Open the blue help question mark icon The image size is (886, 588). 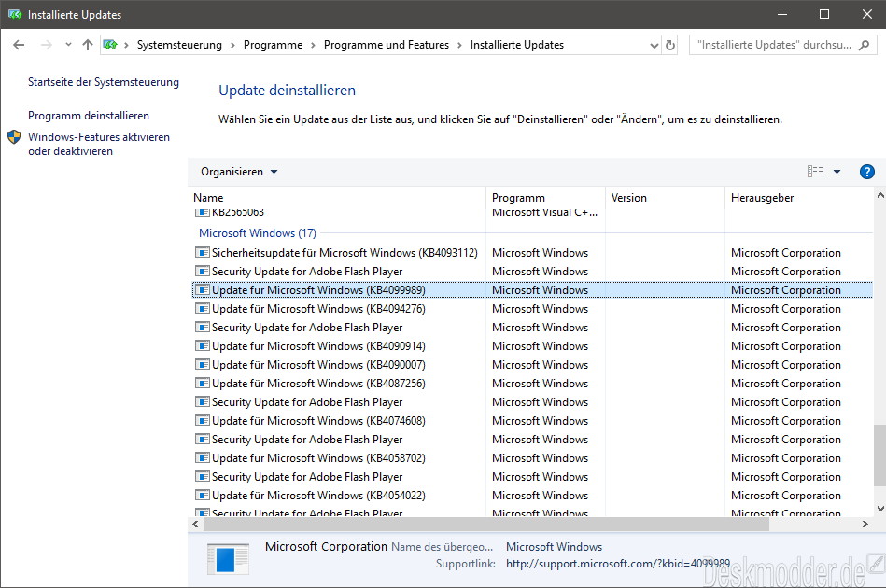tap(866, 172)
